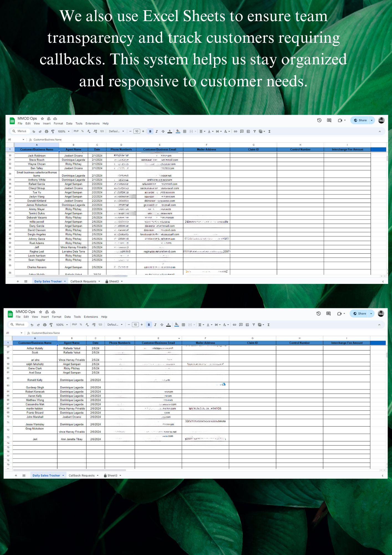The width and height of the screenshot is (392, 555).
Task: Add new sheet in the lower spreadsheet
Action: [x=16, y=475]
